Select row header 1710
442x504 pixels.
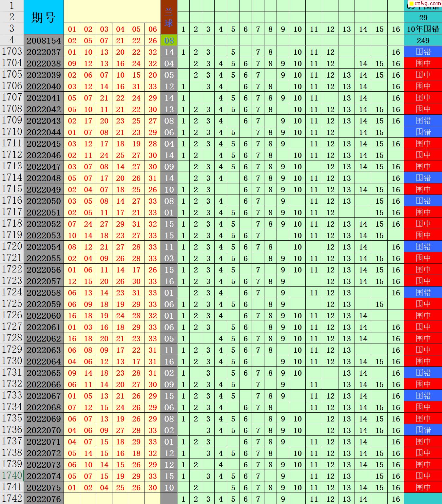point(12,132)
